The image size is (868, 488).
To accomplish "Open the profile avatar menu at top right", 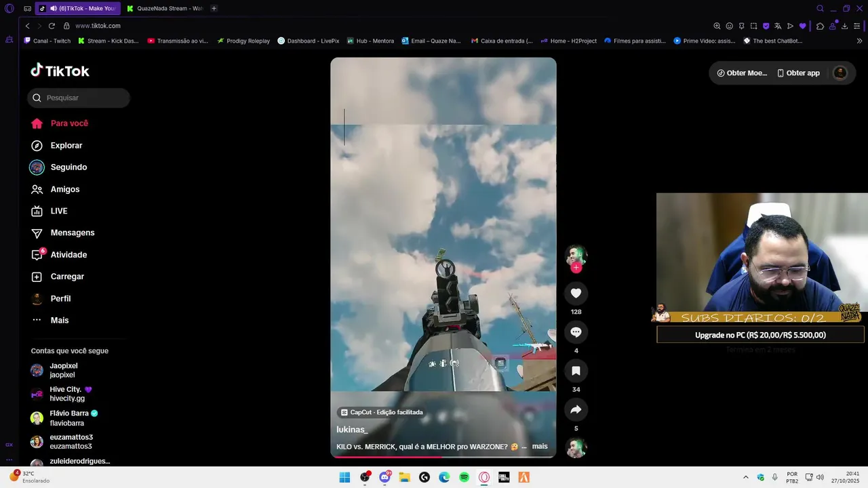I will coord(840,73).
